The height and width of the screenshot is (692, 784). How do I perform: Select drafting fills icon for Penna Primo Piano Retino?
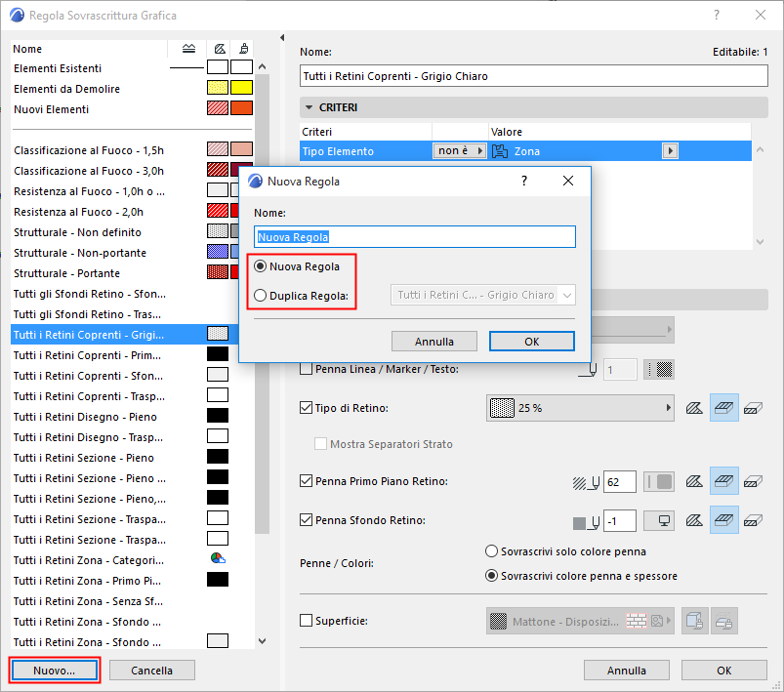click(x=694, y=481)
